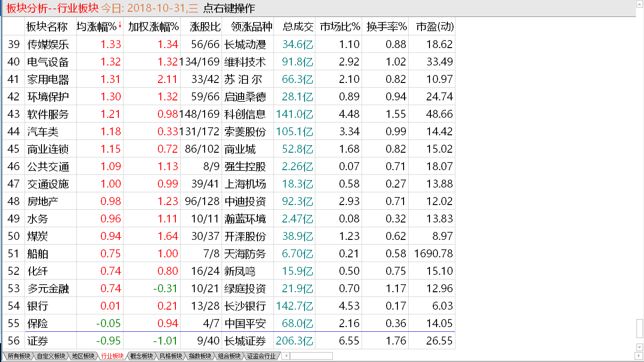The height and width of the screenshot is (362, 644).
Task: Select the 证券 sector name
Action: coord(38,341)
